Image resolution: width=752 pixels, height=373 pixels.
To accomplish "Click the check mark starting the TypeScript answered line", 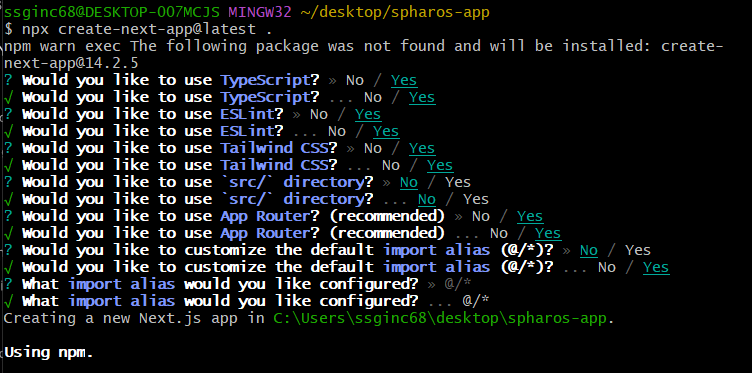I will click(x=8, y=98).
